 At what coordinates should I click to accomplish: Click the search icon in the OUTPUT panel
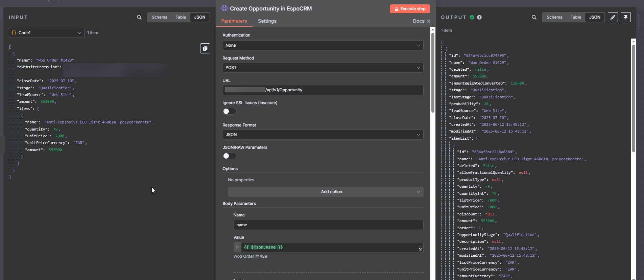tap(534, 17)
